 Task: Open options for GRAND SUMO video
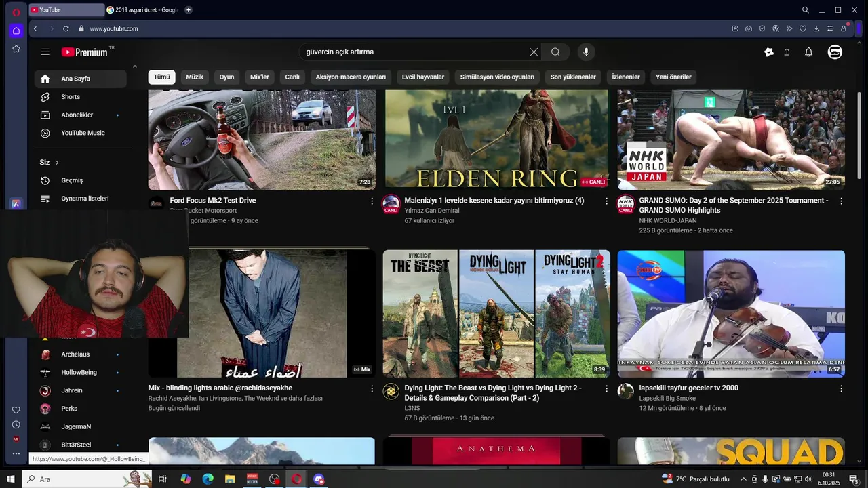(x=842, y=201)
